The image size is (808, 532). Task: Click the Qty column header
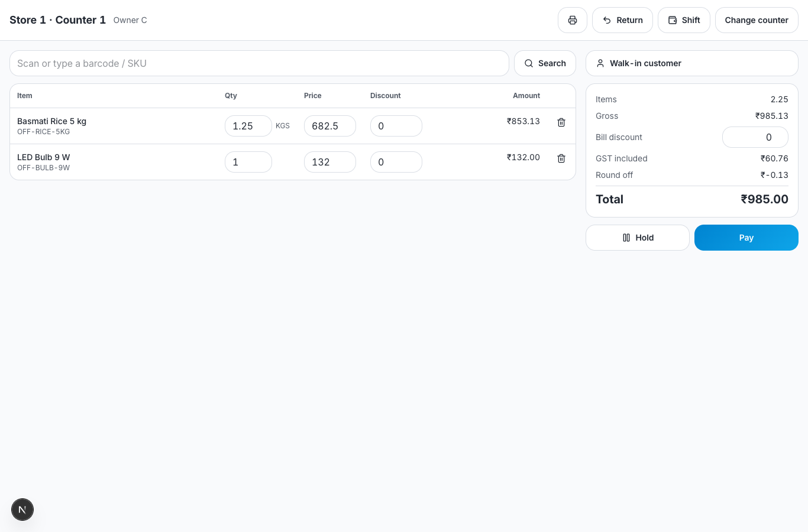pos(231,96)
